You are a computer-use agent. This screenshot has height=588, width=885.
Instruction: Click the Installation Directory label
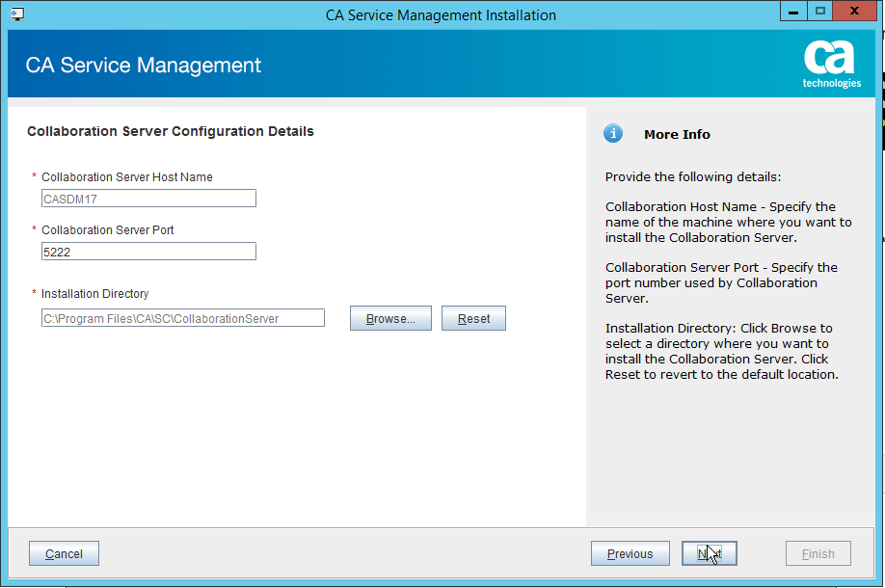coord(94,294)
